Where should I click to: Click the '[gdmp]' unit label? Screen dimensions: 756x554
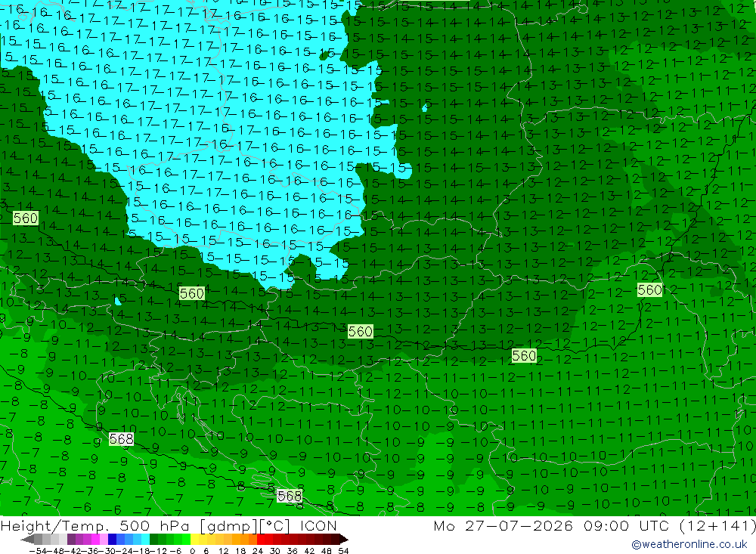pos(229,525)
